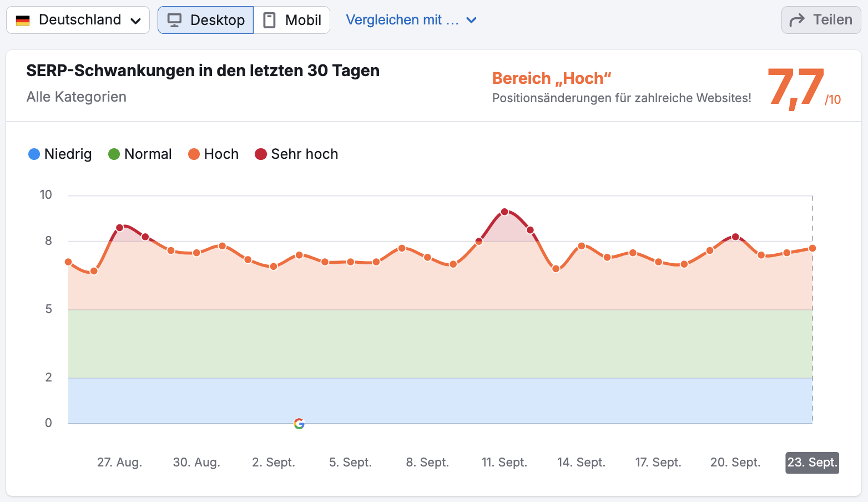Open the Deutschland country selector
868x502 pixels.
(78, 19)
